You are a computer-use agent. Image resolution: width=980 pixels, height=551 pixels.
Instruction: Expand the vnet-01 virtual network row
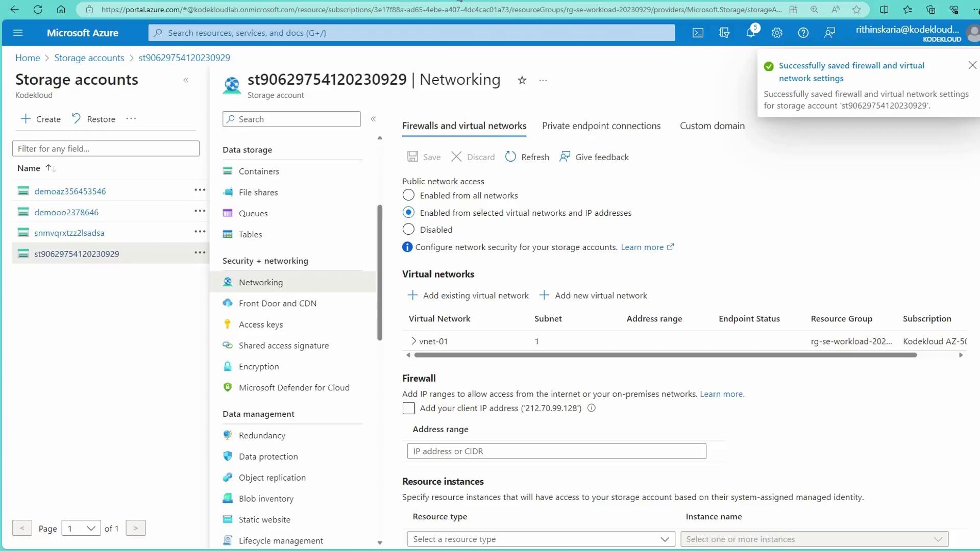pos(413,341)
